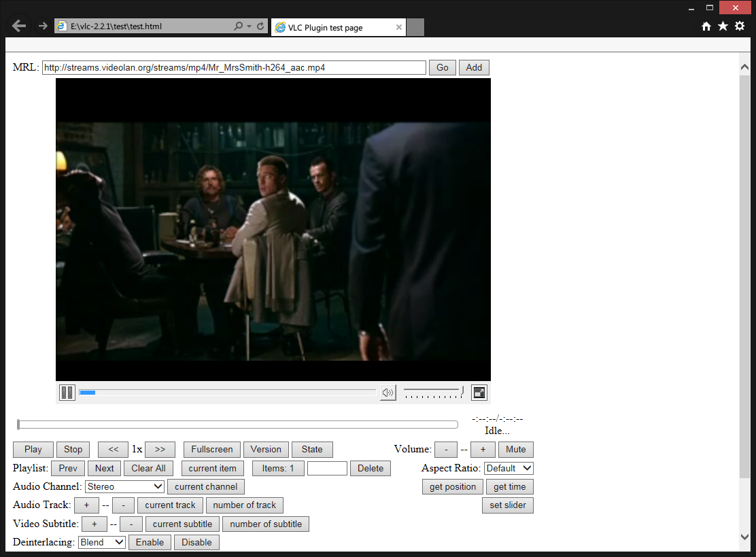This screenshot has width=756, height=557.
Task: Click the page position slider below video
Action: [x=237, y=425]
